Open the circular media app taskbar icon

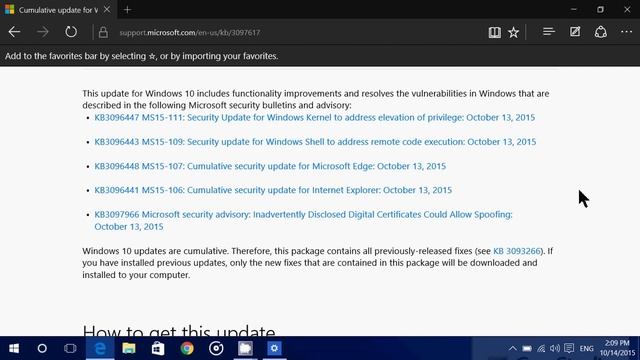point(216,348)
